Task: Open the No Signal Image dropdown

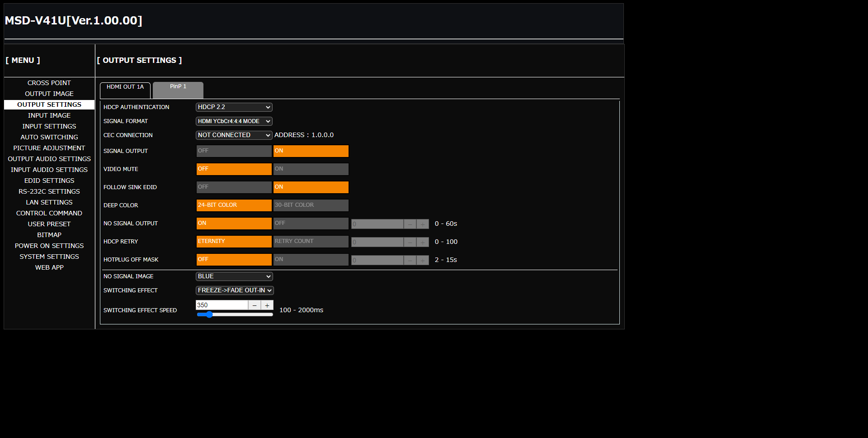Action: click(234, 276)
